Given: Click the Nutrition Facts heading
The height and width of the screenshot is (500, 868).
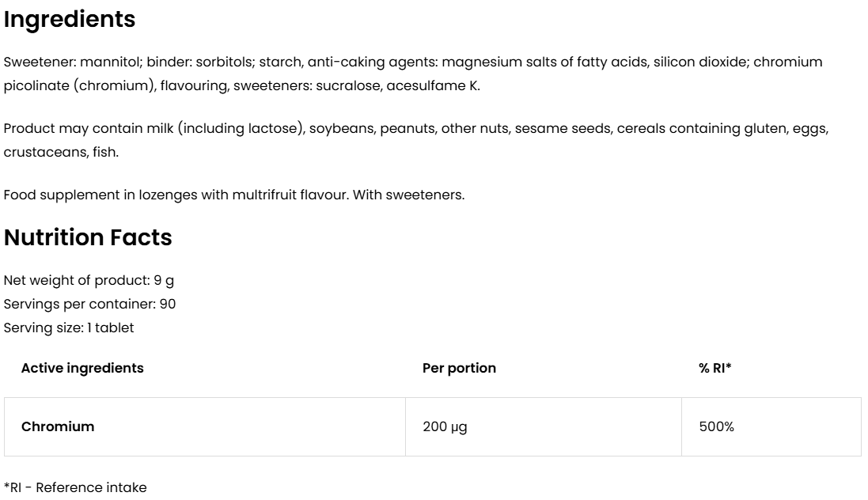Looking at the screenshot, I should 88,237.
